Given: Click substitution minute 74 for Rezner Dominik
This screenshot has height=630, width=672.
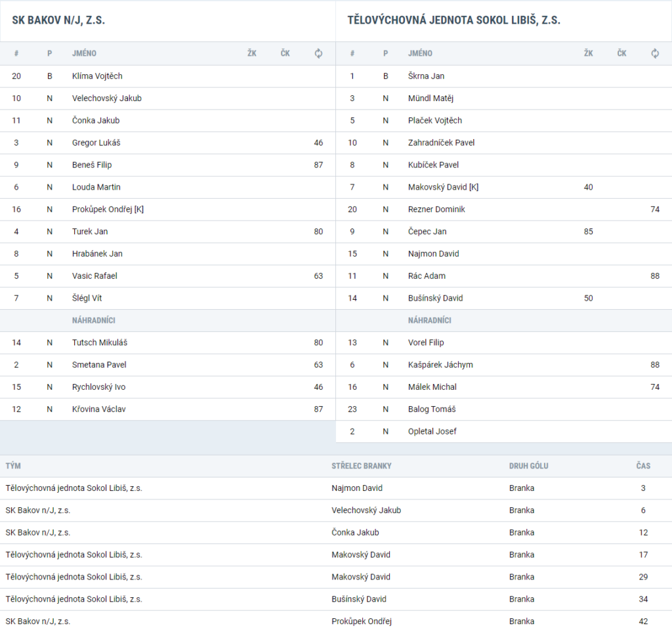Looking at the screenshot, I should pyautogui.click(x=655, y=209).
